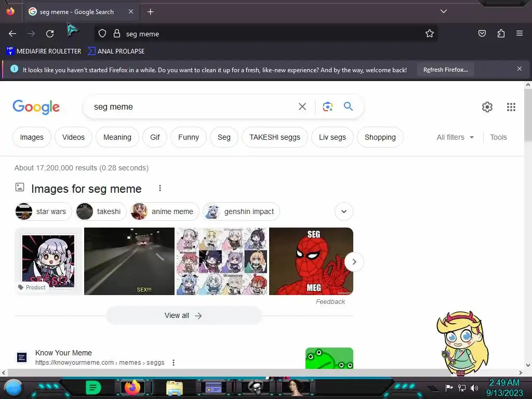Image resolution: width=532 pixels, height=399 pixels.
Task: Open the Firefox hamburger menu
Action: click(x=520, y=33)
